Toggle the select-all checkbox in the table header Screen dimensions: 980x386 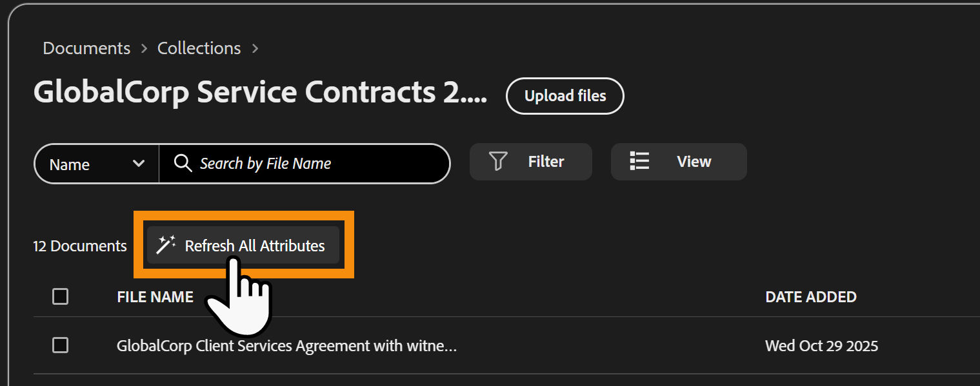(60, 296)
